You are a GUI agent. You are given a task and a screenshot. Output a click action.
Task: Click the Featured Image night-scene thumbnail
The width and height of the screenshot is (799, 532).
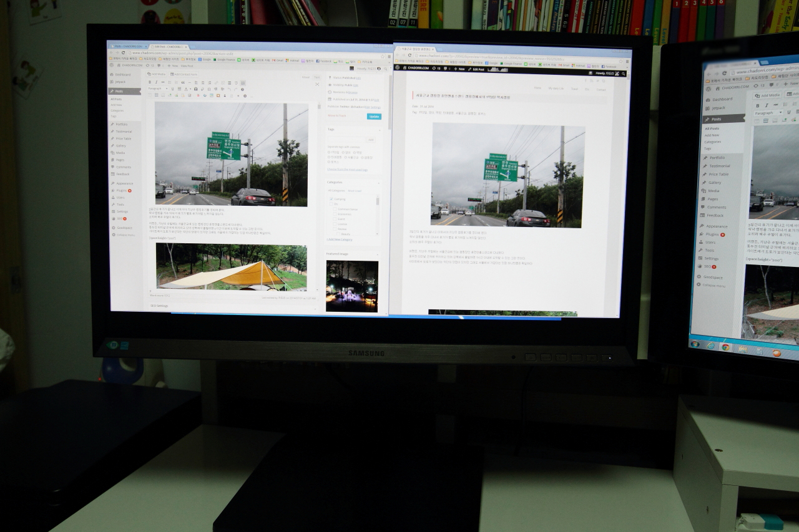(x=352, y=286)
